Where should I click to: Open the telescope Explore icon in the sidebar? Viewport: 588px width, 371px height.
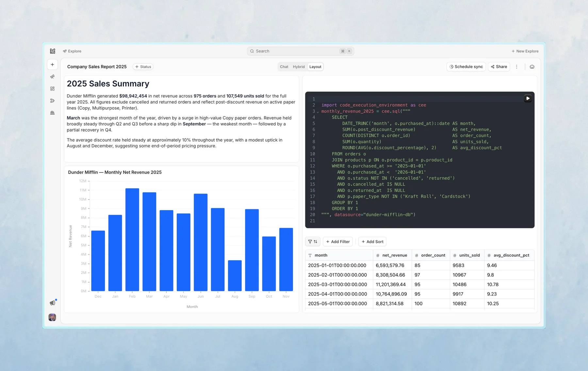(x=52, y=77)
